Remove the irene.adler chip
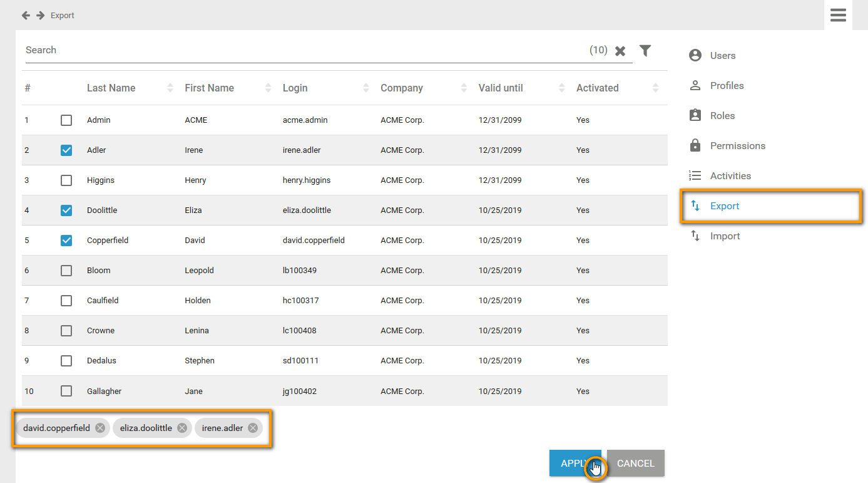 [x=253, y=428]
